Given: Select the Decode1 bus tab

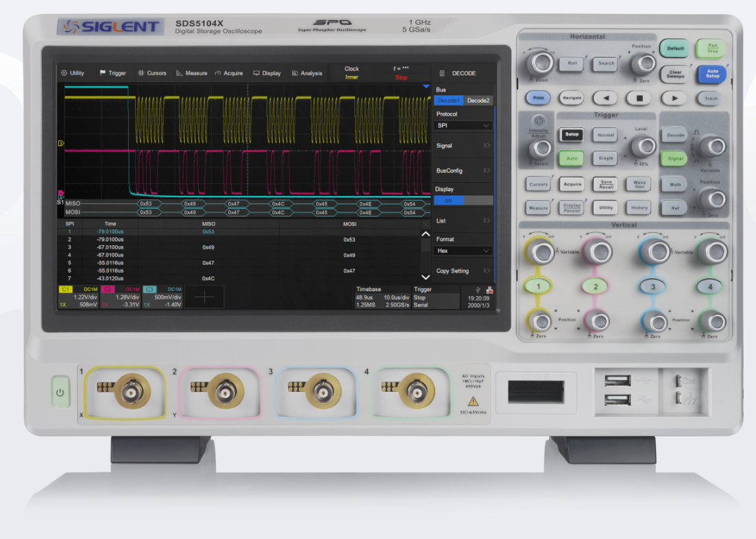Looking at the screenshot, I should coord(448,101).
